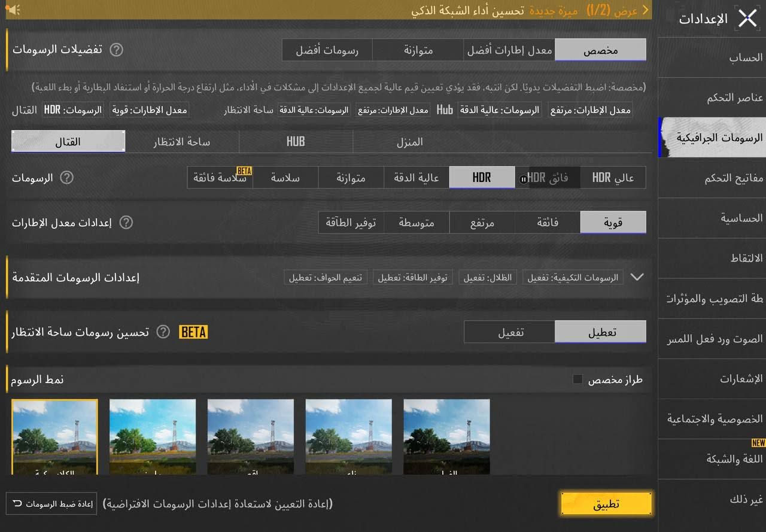The height and width of the screenshot is (532, 766).
Task: Set frame rate to مرتفع
Action: coord(482,223)
